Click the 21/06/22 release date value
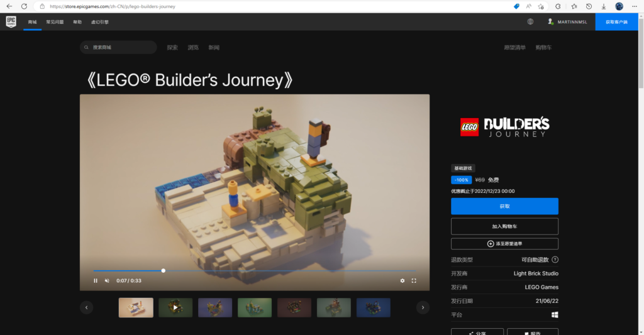The height and width of the screenshot is (335, 644). click(547, 301)
